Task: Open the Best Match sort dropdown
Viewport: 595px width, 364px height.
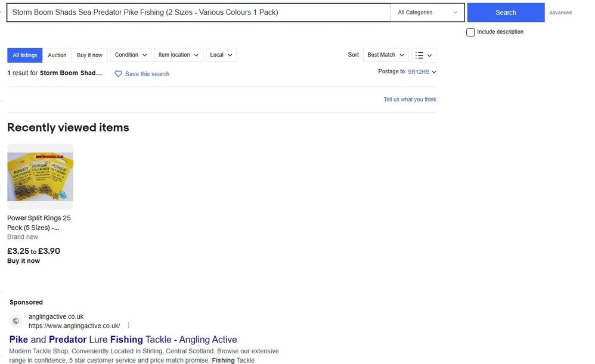Action: tap(385, 55)
